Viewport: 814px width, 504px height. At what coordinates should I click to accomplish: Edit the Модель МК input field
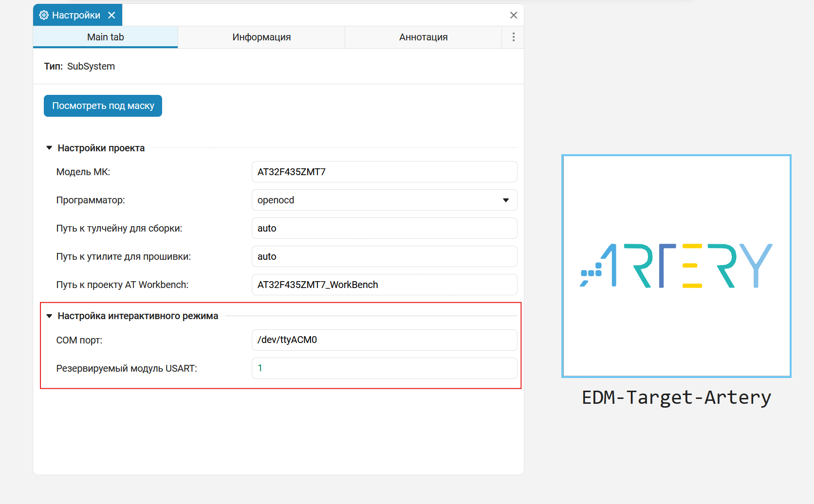tap(385, 172)
